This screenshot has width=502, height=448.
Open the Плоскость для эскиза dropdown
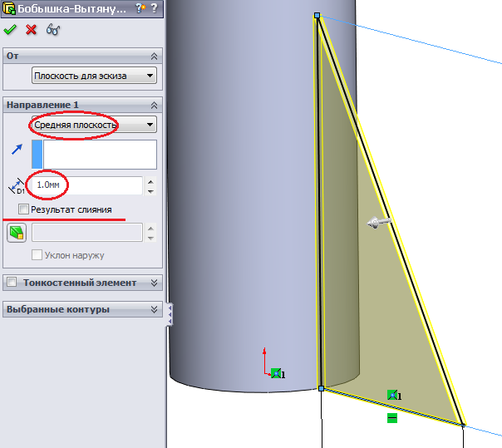[x=94, y=76]
